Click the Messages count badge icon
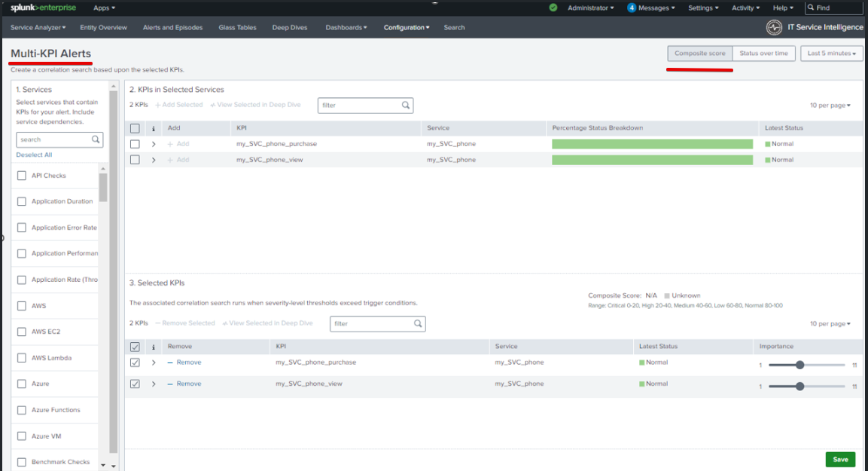Viewport: 868px width, 471px height. [x=632, y=8]
